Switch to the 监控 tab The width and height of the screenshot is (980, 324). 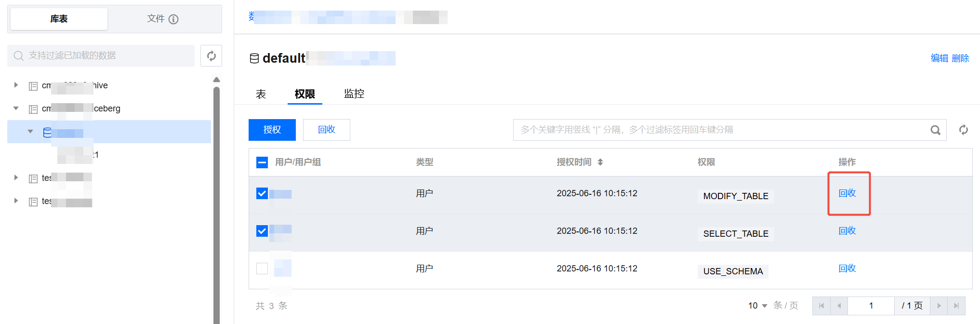click(354, 94)
